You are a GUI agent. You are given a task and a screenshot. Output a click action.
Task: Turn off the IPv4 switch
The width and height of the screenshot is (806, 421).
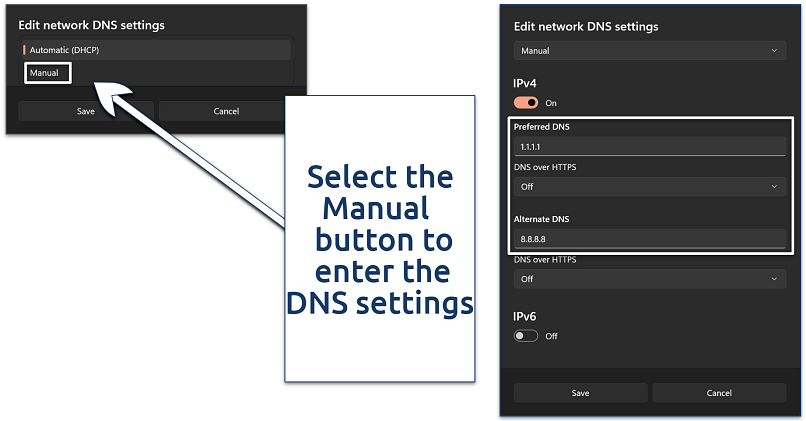tap(526, 103)
